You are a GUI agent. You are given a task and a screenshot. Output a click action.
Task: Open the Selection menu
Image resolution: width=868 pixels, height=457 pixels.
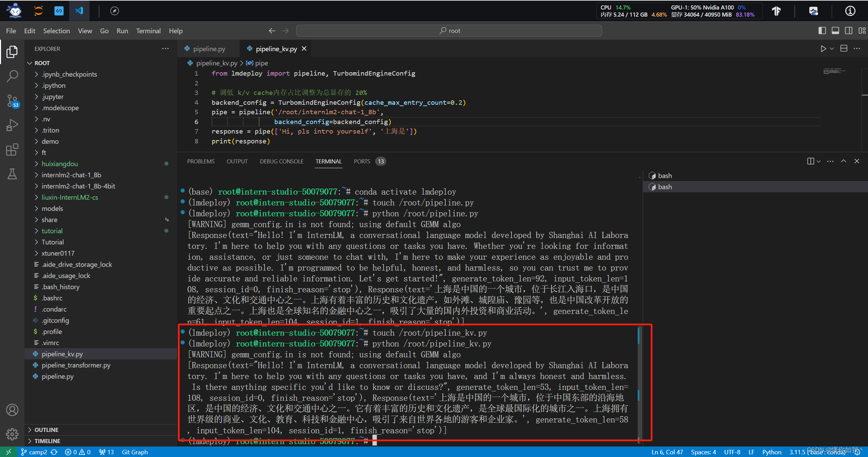tap(56, 31)
